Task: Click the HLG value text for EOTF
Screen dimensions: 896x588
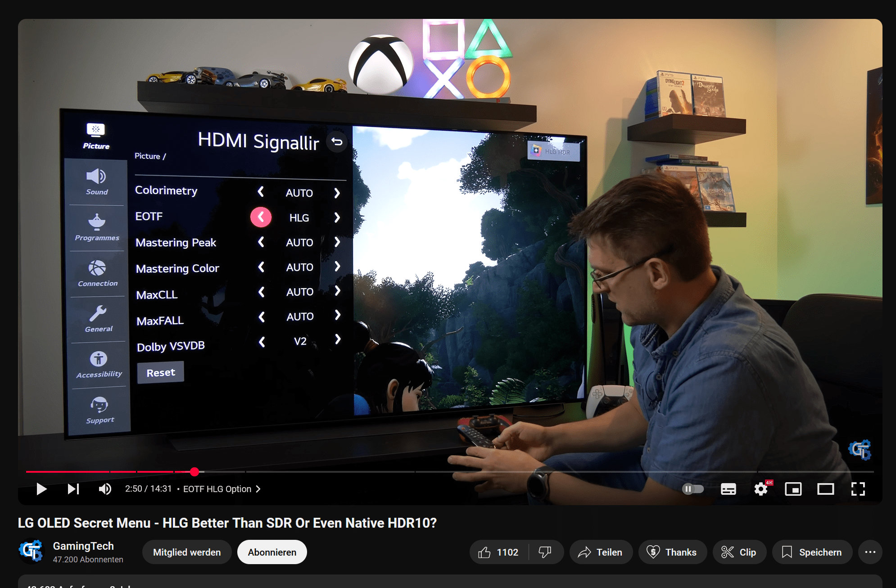Action: [x=299, y=218]
